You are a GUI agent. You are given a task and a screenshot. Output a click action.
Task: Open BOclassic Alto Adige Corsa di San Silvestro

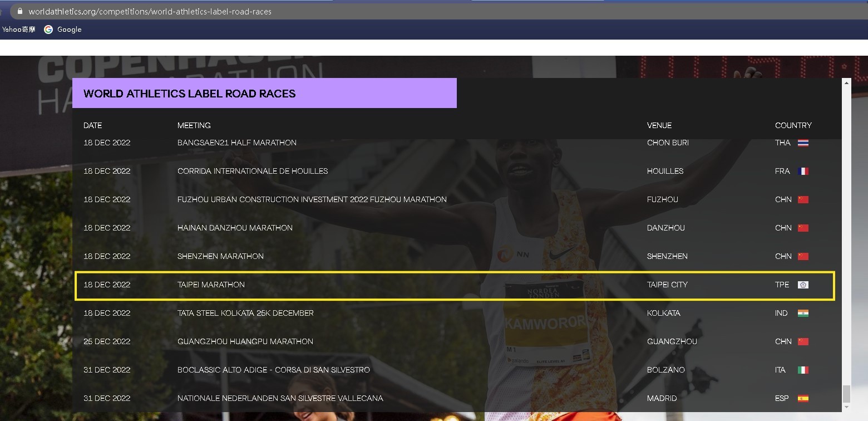[x=274, y=370]
